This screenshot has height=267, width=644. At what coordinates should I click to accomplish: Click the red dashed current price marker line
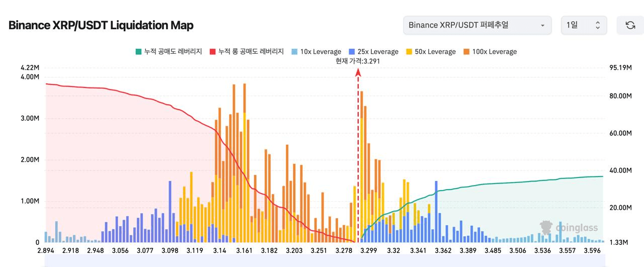(x=358, y=156)
